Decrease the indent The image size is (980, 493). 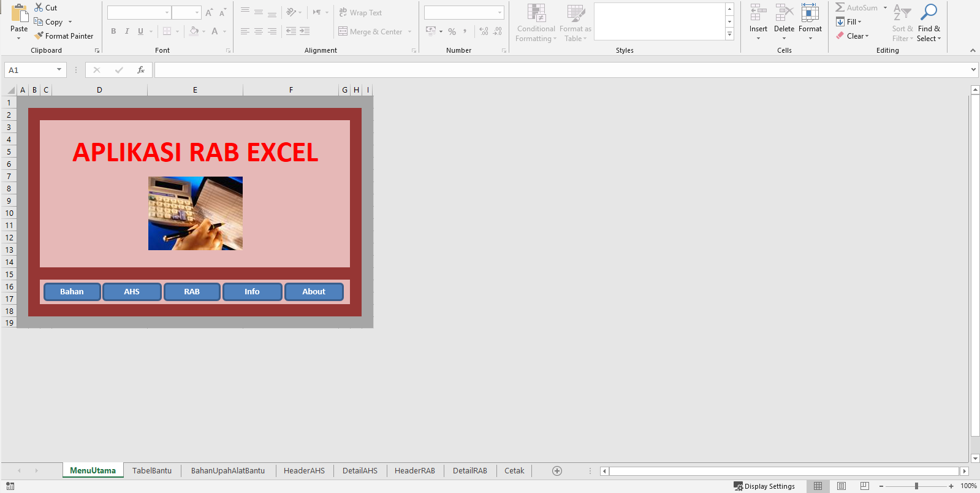(291, 31)
